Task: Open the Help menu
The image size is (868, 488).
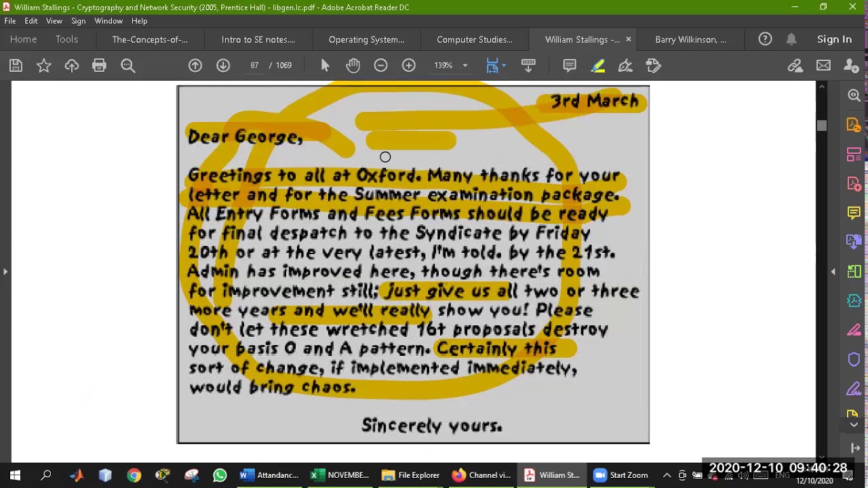Action: click(x=139, y=21)
